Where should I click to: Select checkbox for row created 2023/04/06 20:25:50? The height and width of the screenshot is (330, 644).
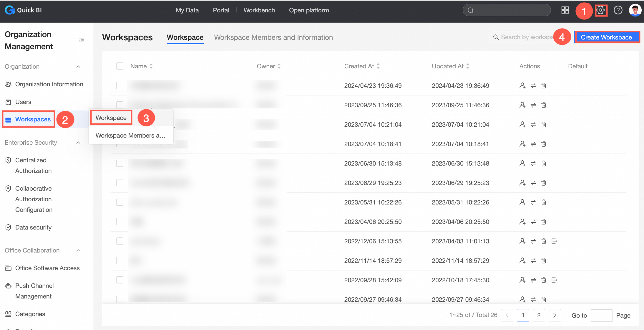pos(120,222)
